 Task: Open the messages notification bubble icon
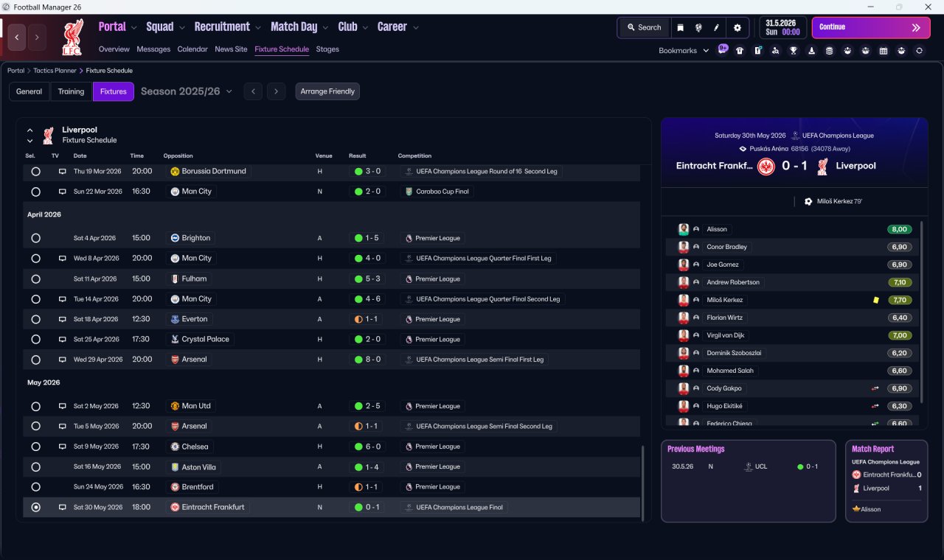(x=723, y=49)
